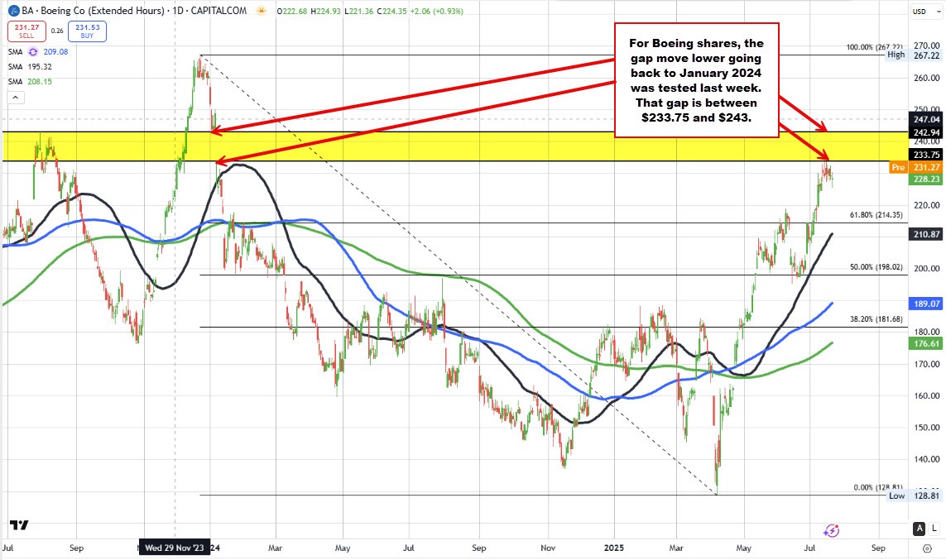Click the 220.00 price scale value
Image resolution: width=946 pixels, height=560 pixels.
coord(927,205)
